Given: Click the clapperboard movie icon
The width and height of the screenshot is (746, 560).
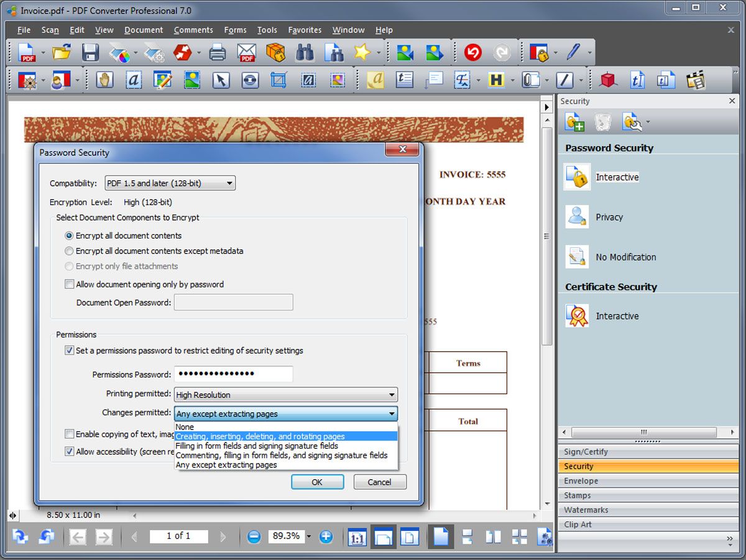Looking at the screenshot, I should pos(696,80).
